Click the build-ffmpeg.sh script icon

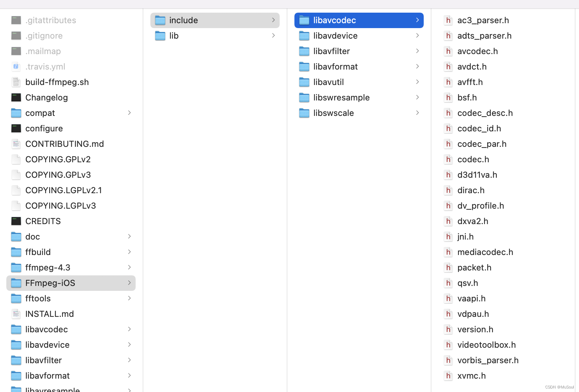[x=16, y=82]
